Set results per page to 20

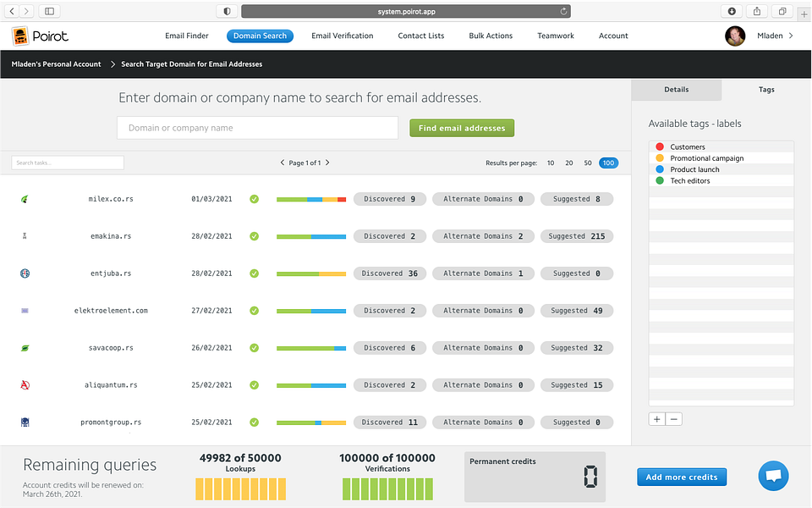(569, 163)
